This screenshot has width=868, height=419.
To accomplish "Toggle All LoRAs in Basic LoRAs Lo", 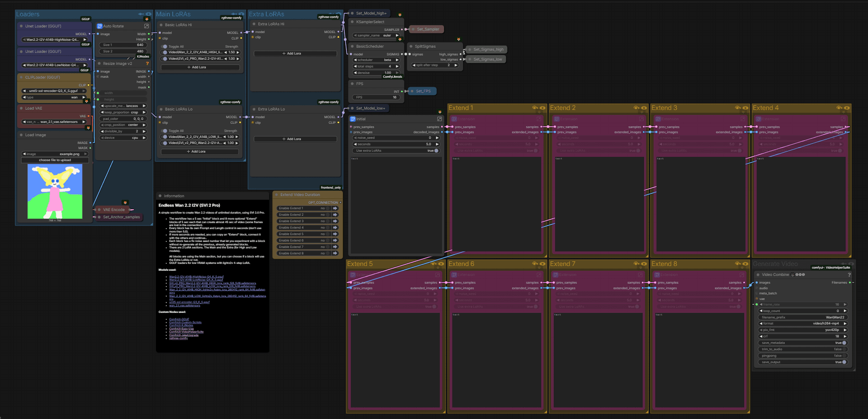I will pyautogui.click(x=165, y=131).
